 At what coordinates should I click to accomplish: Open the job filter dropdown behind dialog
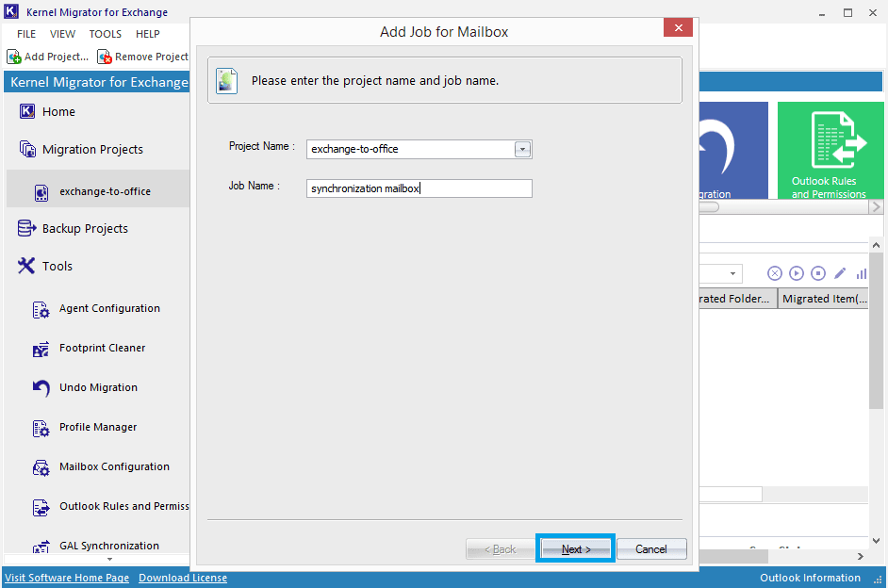pyautogui.click(x=732, y=274)
